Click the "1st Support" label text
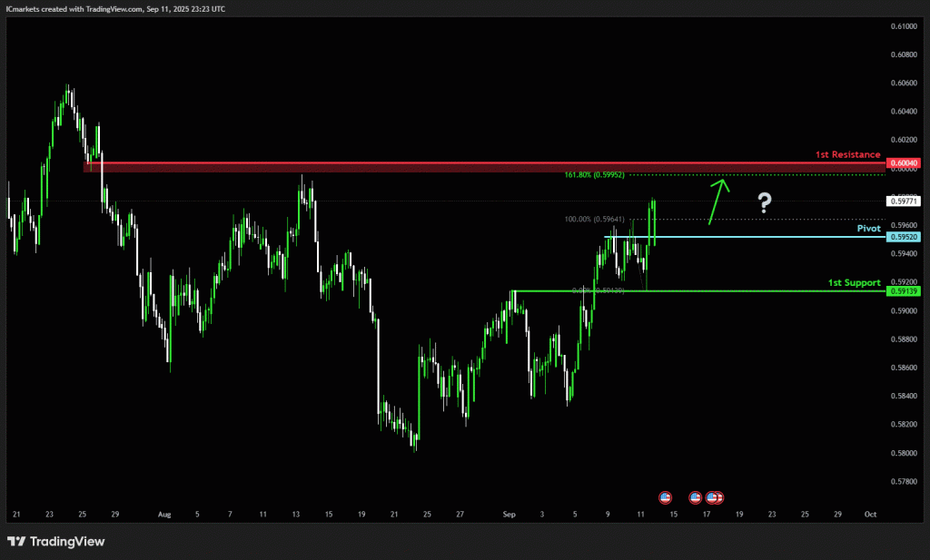The width and height of the screenshot is (930, 560). click(x=854, y=282)
